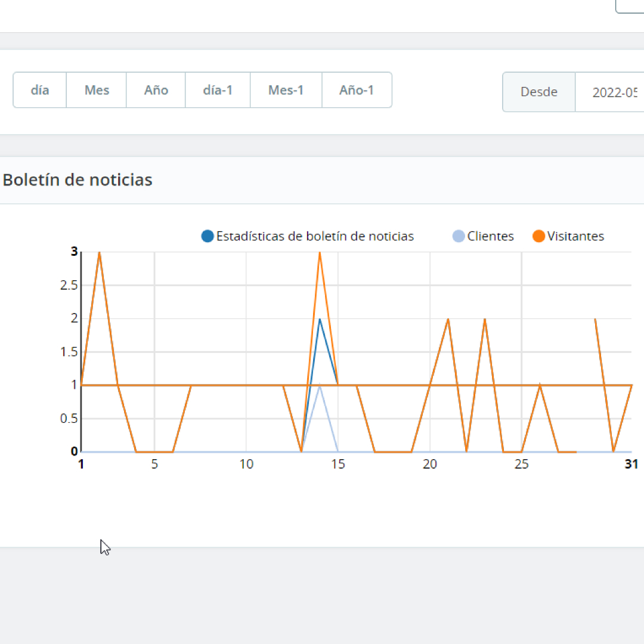
Task: Select the Año period button
Action: pyautogui.click(x=156, y=90)
